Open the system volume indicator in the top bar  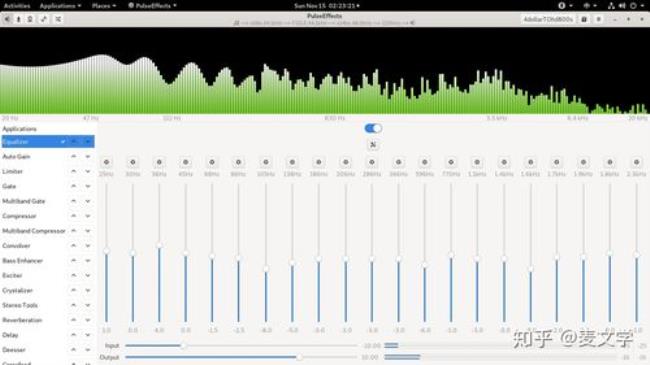622,6
